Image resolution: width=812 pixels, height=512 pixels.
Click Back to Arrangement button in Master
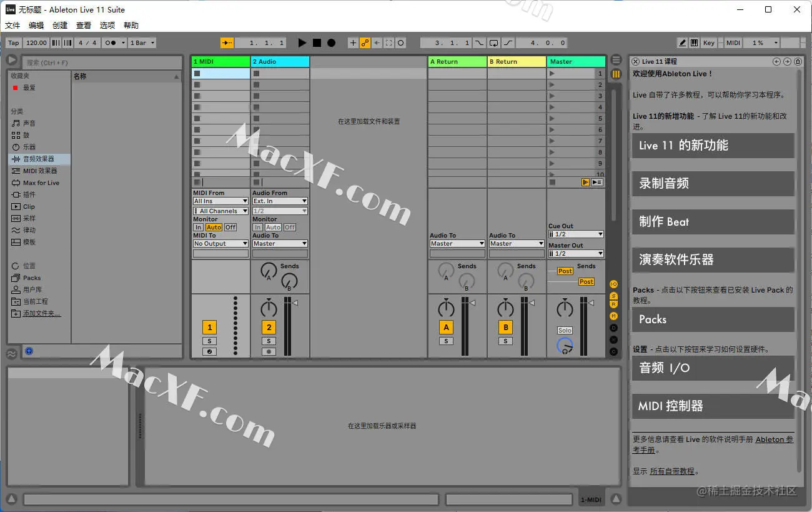pyautogui.click(x=586, y=182)
